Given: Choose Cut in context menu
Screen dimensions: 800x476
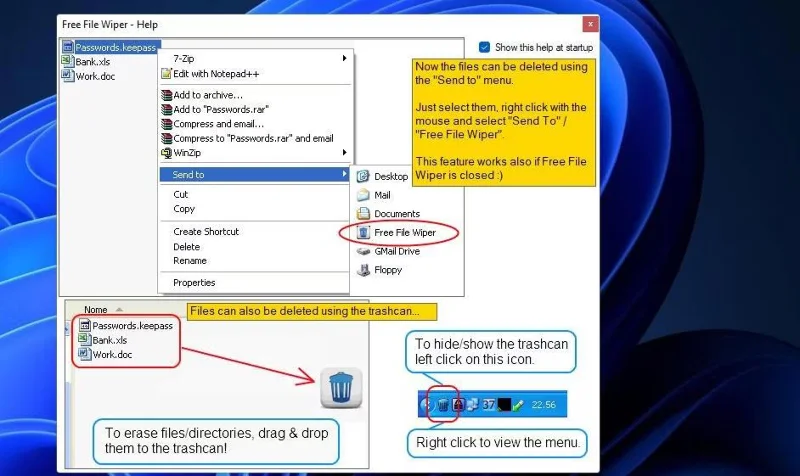Looking at the screenshot, I should (x=181, y=194).
